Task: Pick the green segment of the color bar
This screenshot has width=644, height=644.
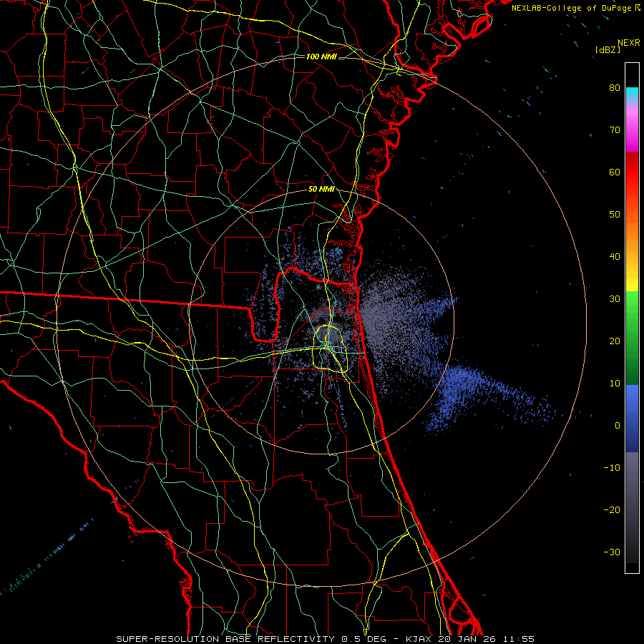Action: [x=632, y=338]
